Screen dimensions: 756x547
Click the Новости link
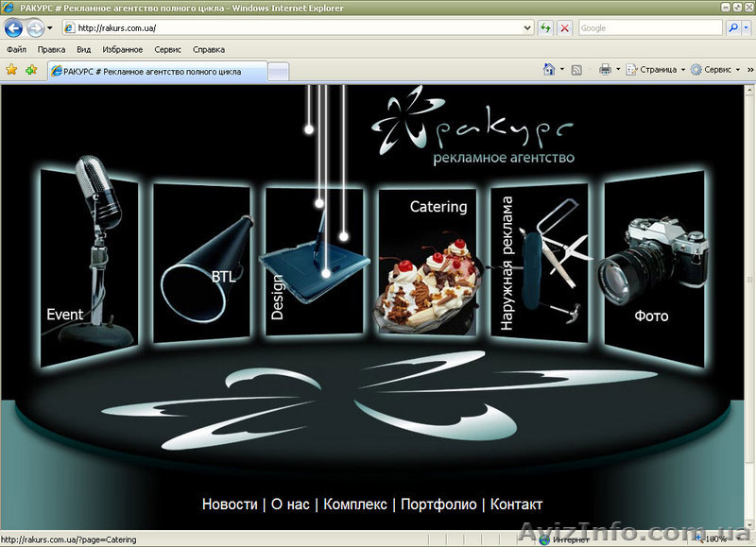click(229, 504)
